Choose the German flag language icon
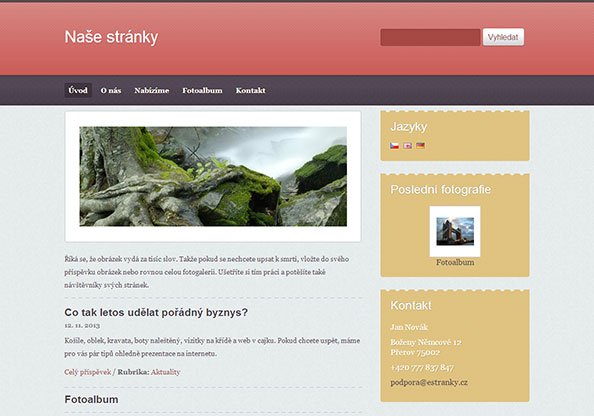The height and width of the screenshot is (416, 594). pyautogui.click(x=420, y=145)
